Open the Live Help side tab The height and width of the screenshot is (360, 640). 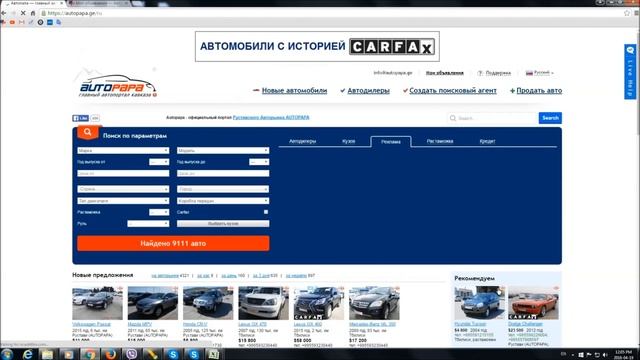pos(630,72)
